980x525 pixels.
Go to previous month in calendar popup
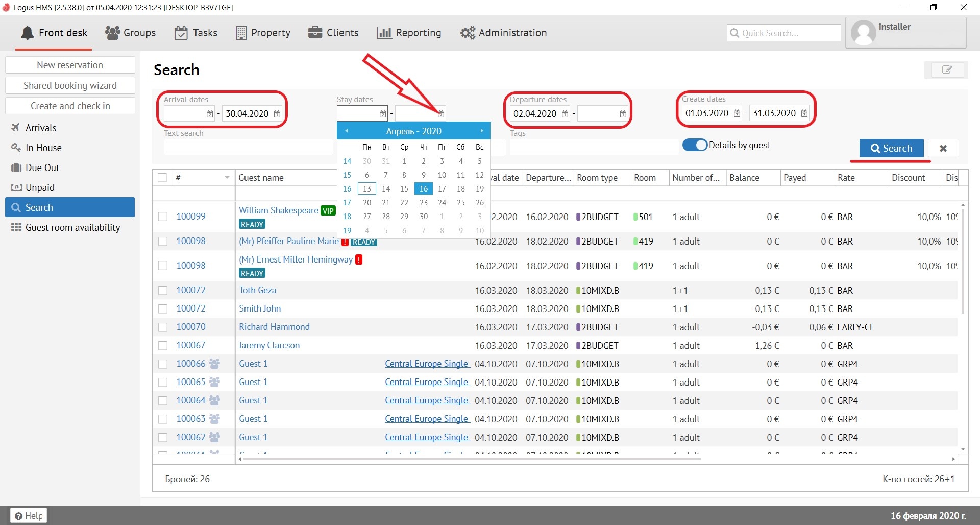[346, 131]
